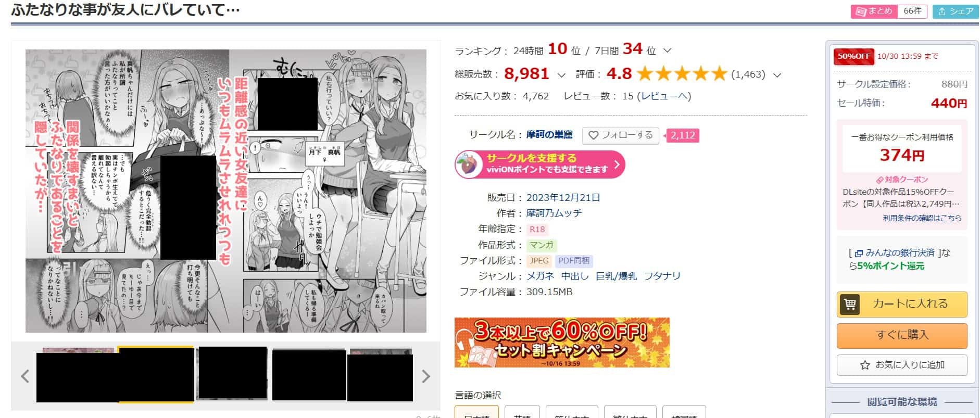The width and height of the screenshot is (980, 418).
Task: Open the 利用条件の確認はこちら link
Action: (x=922, y=218)
